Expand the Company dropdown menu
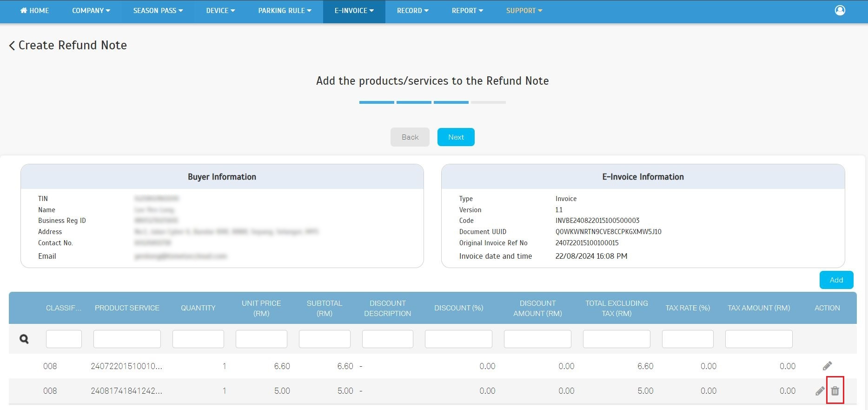 pos(91,11)
